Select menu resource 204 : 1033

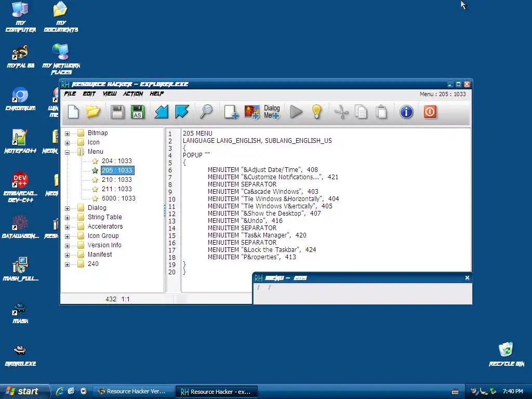117,161
